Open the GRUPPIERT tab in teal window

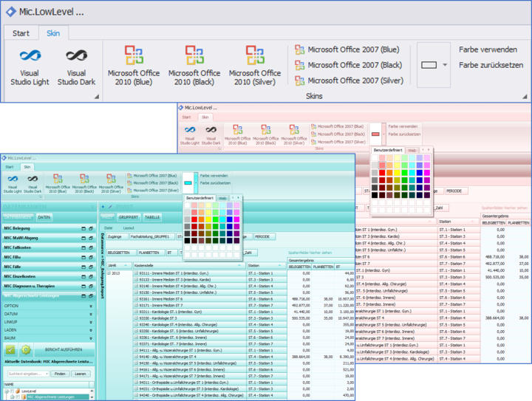coord(129,217)
